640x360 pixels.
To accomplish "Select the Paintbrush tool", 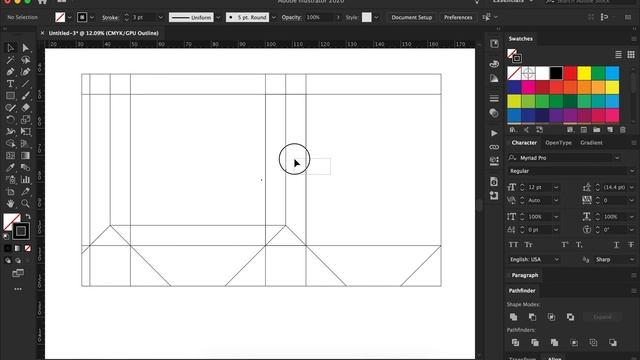I will point(26,96).
